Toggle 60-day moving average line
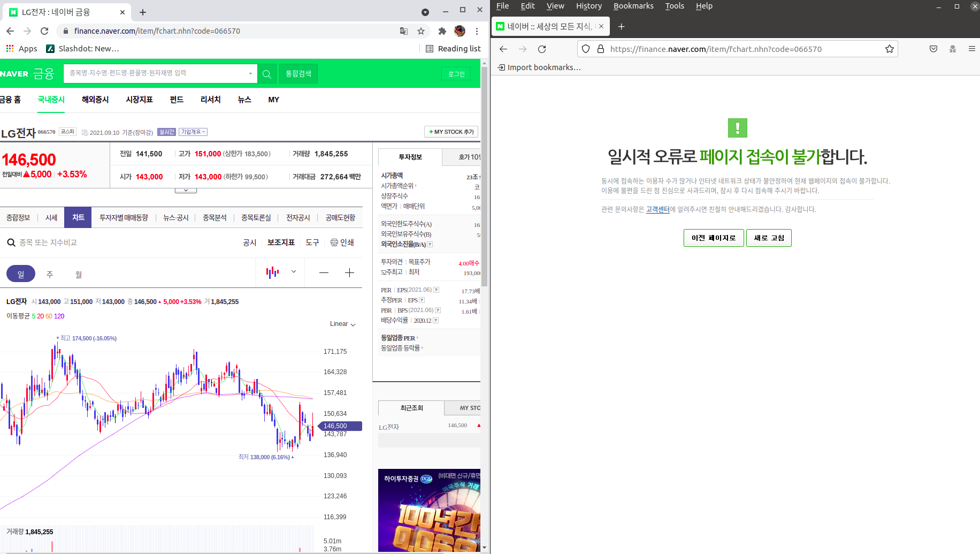The height and width of the screenshot is (554, 980). tap(49, 316)
